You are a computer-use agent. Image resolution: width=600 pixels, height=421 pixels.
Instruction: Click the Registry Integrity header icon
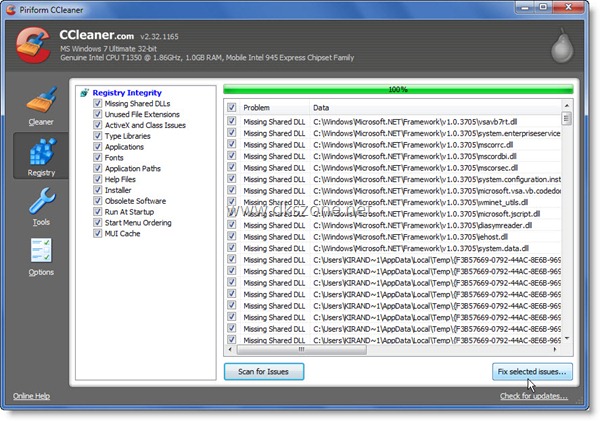(x=85, y=93)
